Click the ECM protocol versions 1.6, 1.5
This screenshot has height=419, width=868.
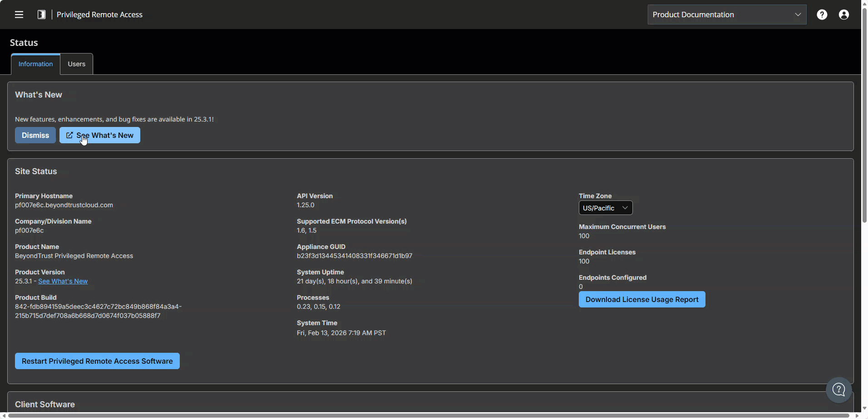click(307, 230)
